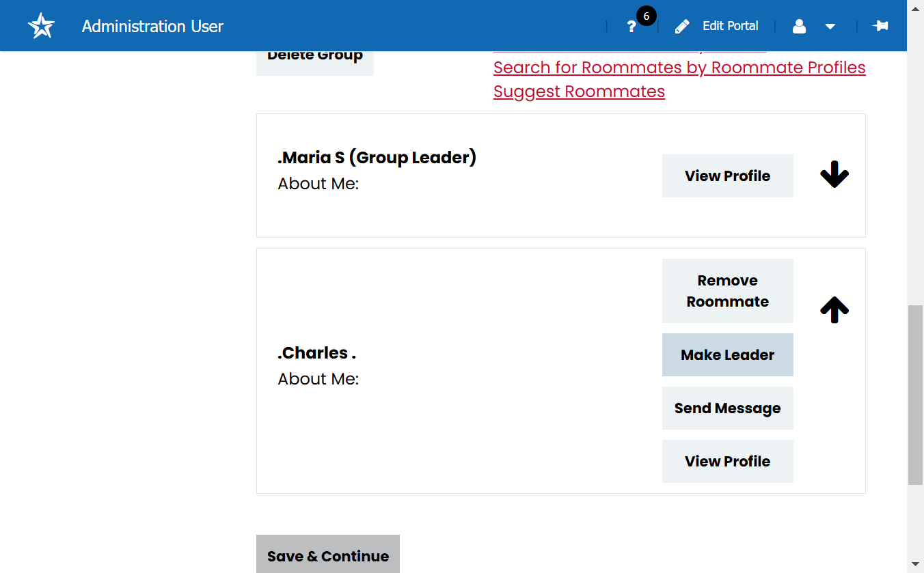Send Message to Charles
This screenshot has width=924, height=573.
pos(728,408)
